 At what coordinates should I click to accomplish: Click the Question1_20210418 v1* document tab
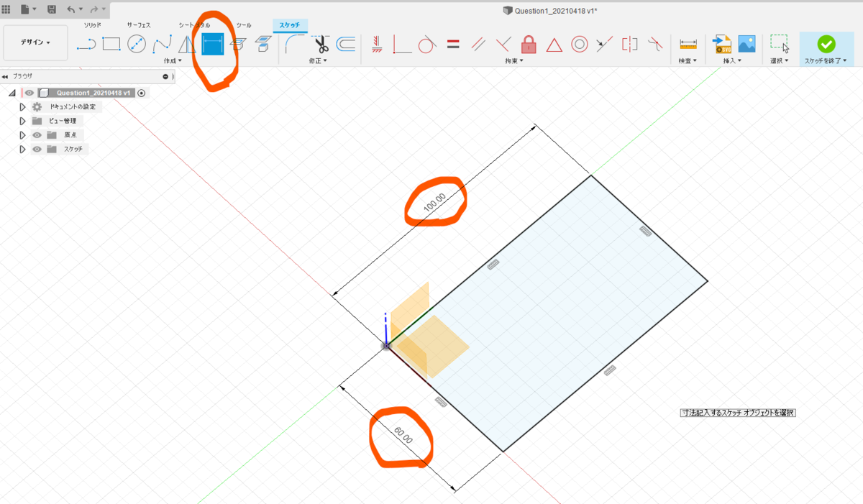[550, 11]
